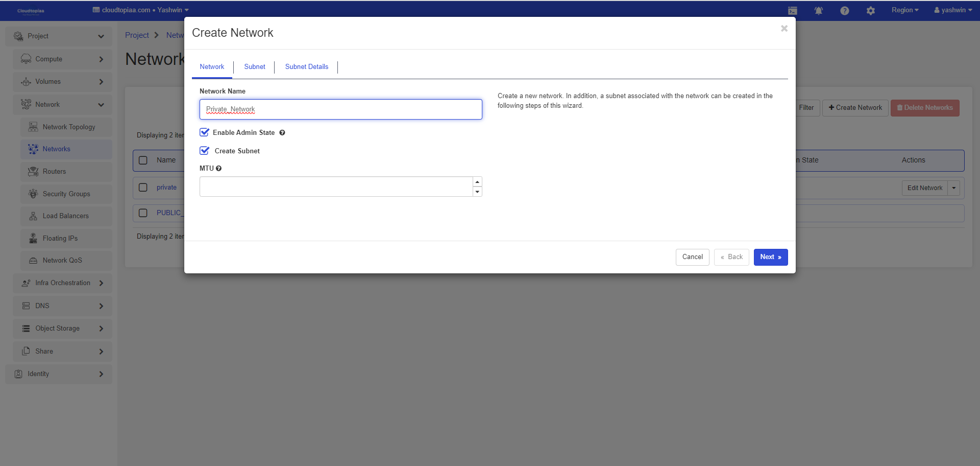Click the Floating IPs sidebar icon
This screenshot has height=466, width=980.
(33, 238)
